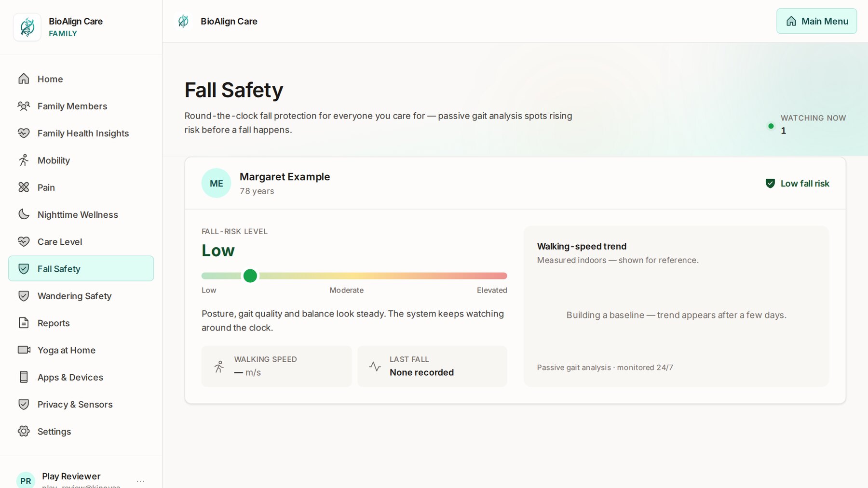Click the Apps & Devices phone icon

(24, 377)
